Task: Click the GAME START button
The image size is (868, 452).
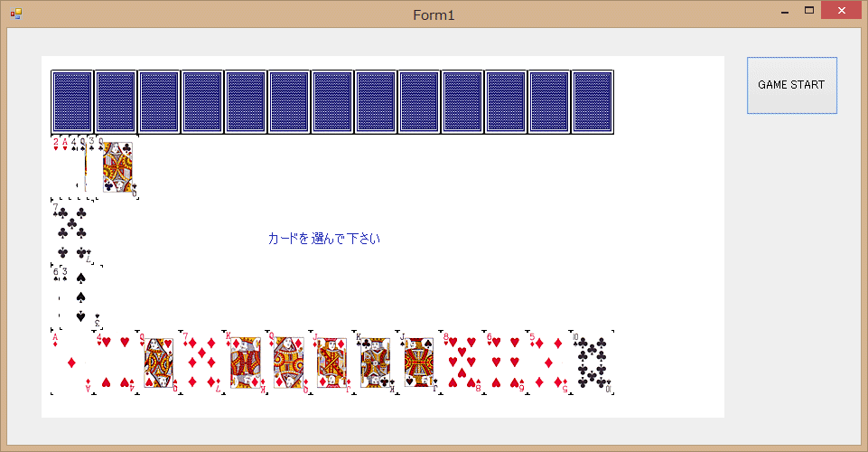Action: (x=791, y=85)
